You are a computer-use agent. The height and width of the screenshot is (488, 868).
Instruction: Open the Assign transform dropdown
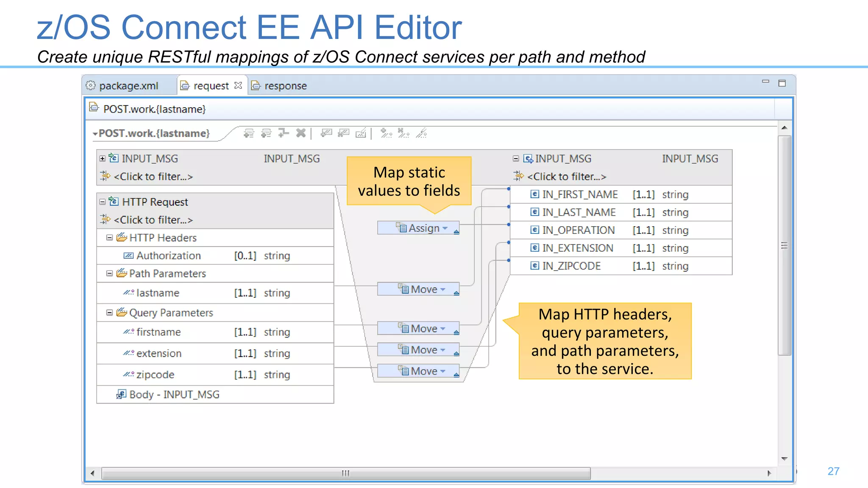(x=445, y=228)
